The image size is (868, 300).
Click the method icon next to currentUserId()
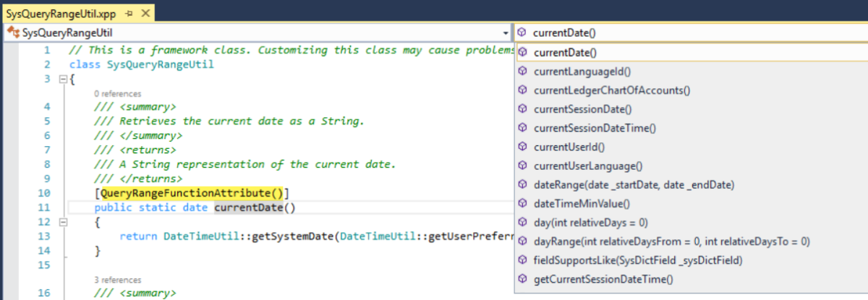[522, 147]
